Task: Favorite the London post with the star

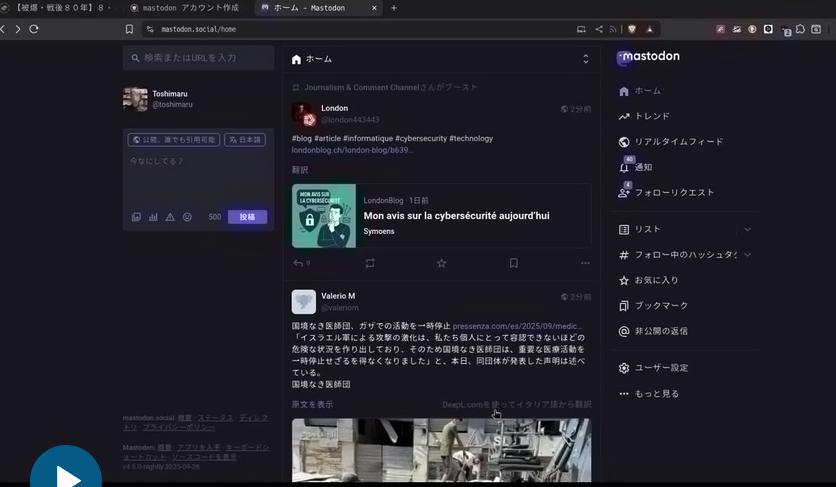Action: (442, 263)
